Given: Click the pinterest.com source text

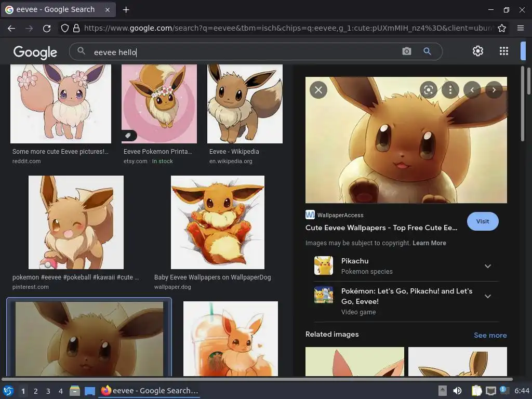Looking at the screenshot, I should click(x=31, y=287).
